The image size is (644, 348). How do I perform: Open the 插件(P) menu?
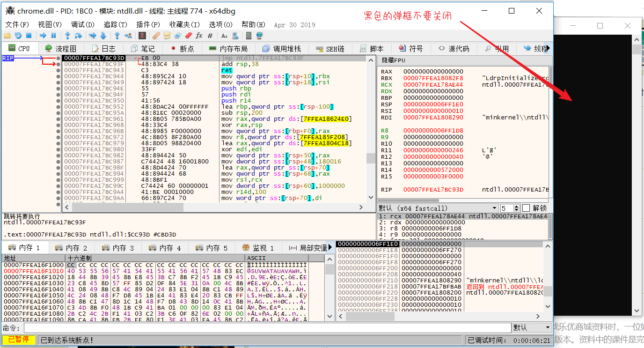pos(148,24)
